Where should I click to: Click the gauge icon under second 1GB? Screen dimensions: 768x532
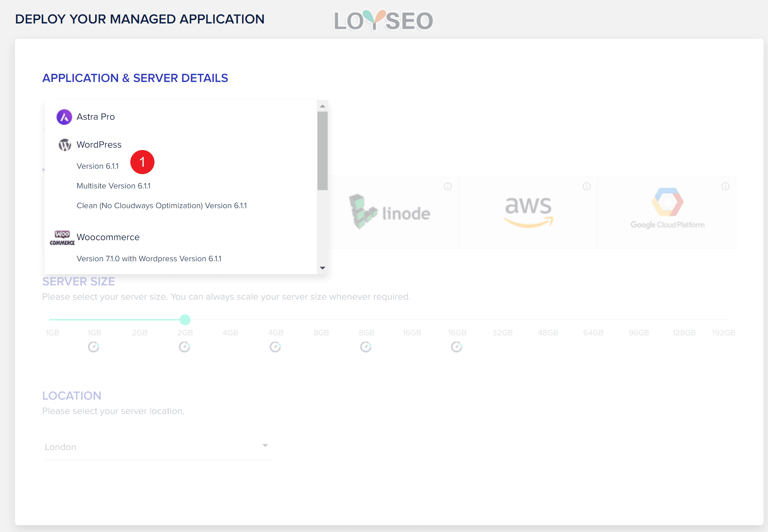pyautogui.click(x=94, y=347)
